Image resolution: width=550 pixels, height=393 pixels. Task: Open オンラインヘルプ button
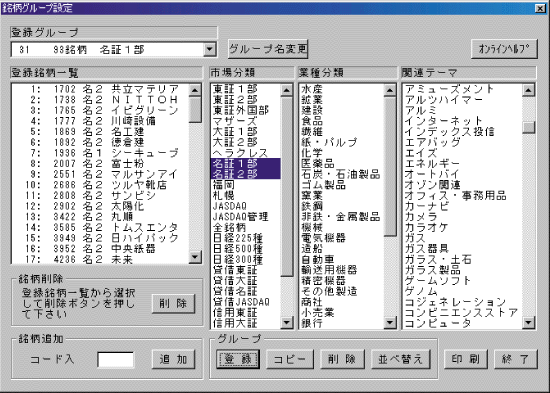pos(504,49)
